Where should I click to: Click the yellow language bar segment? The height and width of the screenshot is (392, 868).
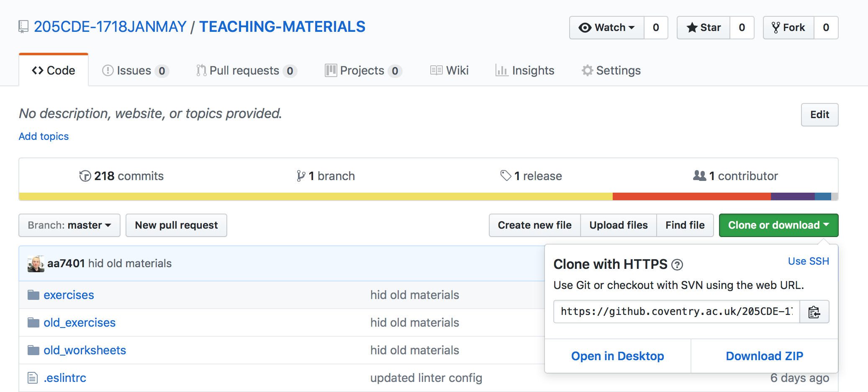316,196
